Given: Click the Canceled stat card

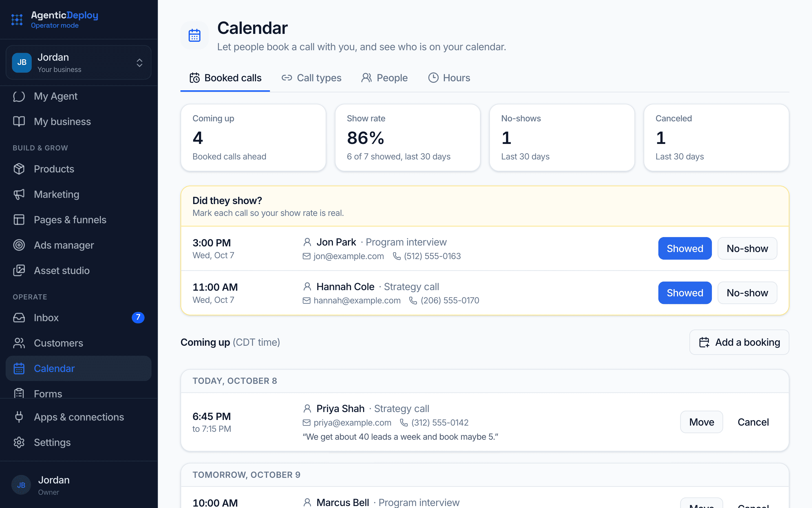Looking at the screenshot, I should (716, 138).
